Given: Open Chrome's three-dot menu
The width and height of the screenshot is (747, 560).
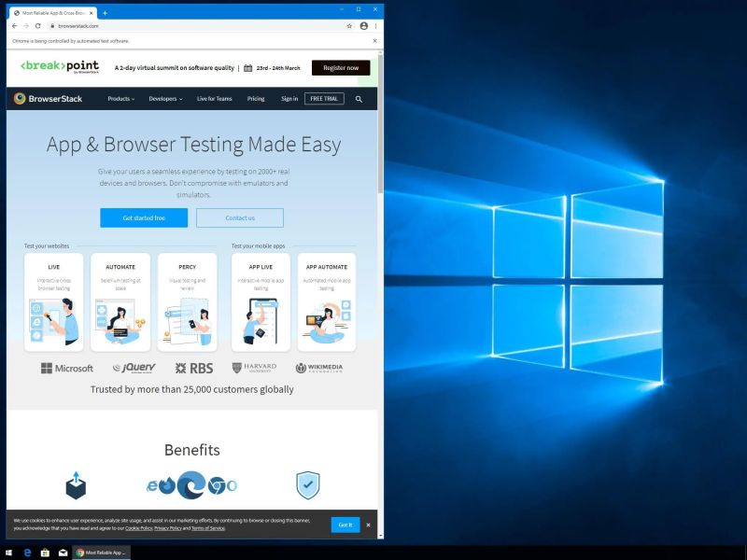Looking at the screenshot, I should click(374, 27).
